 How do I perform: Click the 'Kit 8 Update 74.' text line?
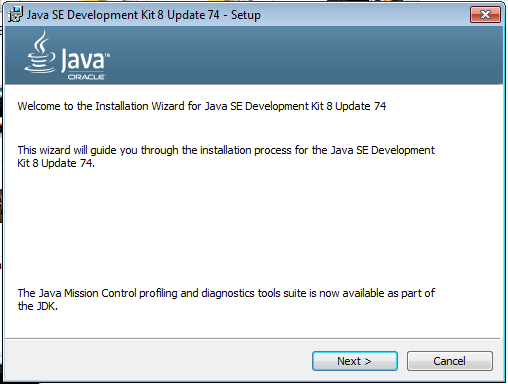(x=56, y=163)
